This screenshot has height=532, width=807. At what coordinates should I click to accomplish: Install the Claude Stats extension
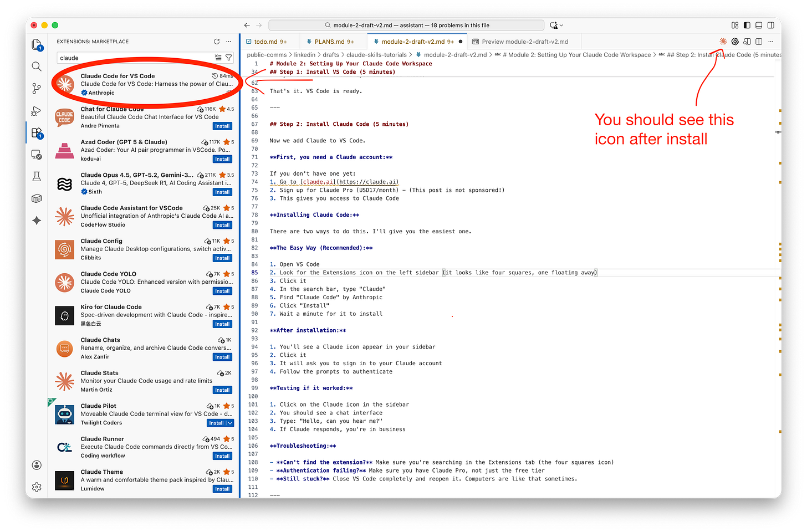click(222, 390)
